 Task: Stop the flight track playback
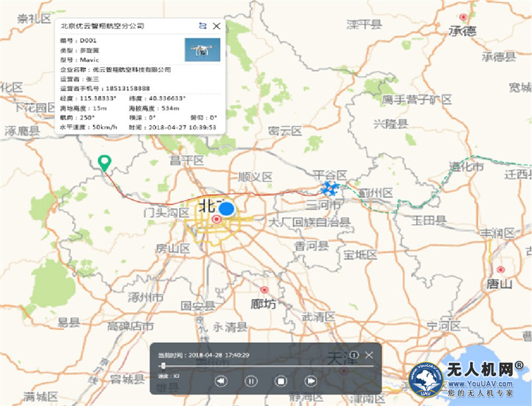pos(281,381)
